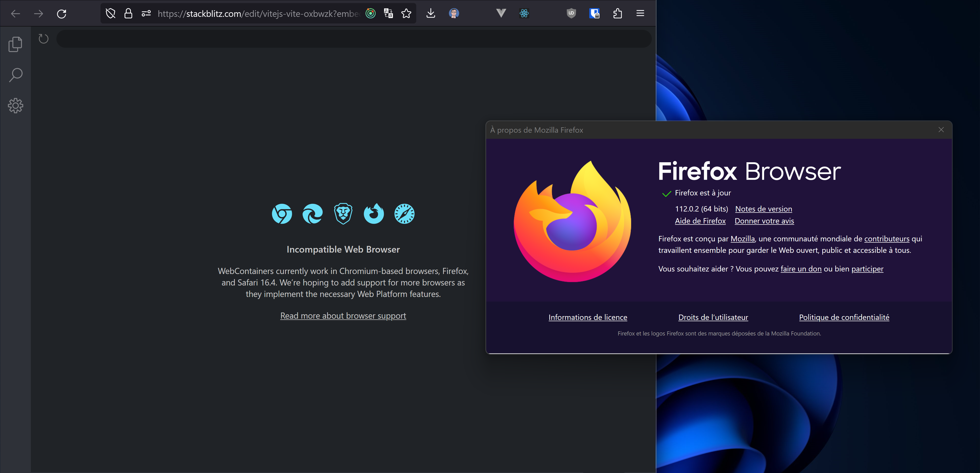
Task: Open the connection security lock panel
Action: 128,13
